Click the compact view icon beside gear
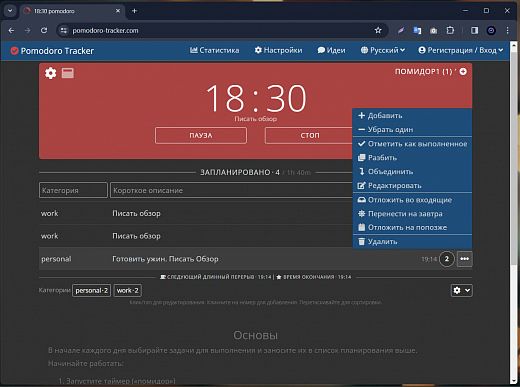Viewport: 520px width, 387px height. pos(68,73)
